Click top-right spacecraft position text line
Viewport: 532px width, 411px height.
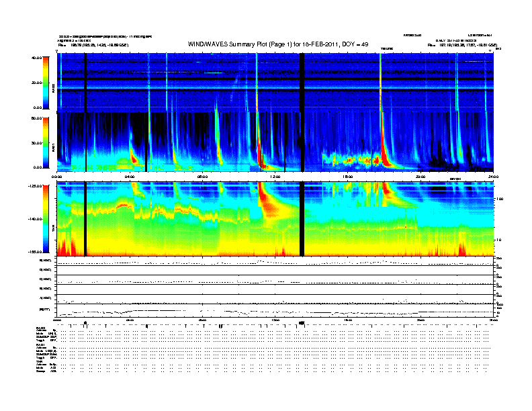[462, 45]
